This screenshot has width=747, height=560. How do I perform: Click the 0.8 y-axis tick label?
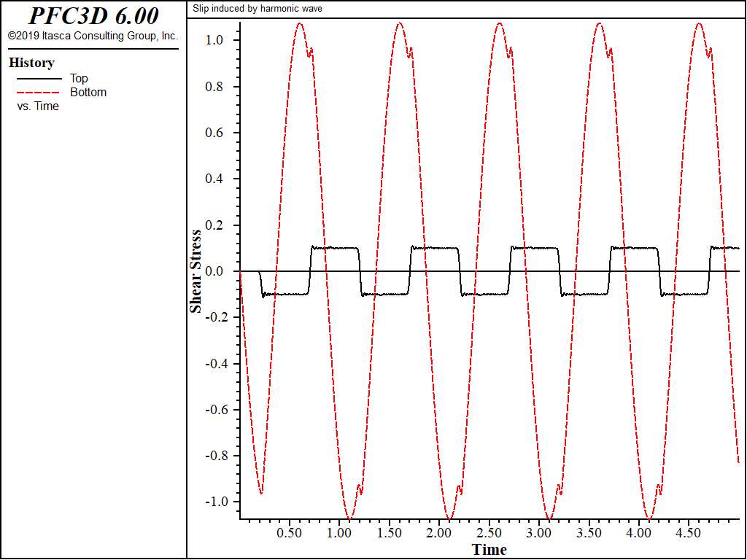(214, 87)
